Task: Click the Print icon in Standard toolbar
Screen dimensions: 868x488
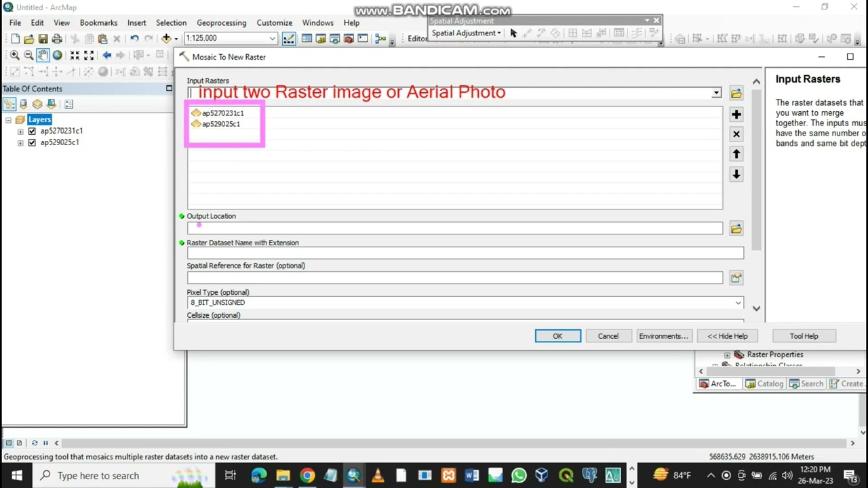Action: pos(57,39)
